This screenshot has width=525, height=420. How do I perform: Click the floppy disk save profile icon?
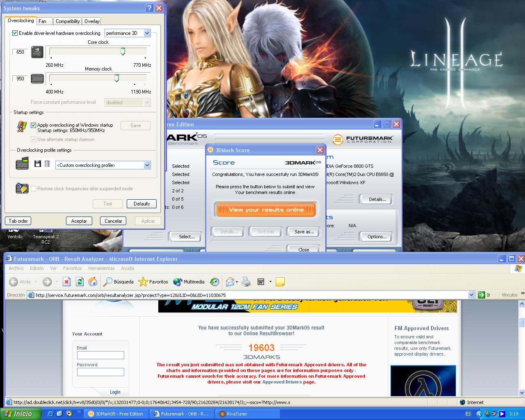[x=38, y=164]
